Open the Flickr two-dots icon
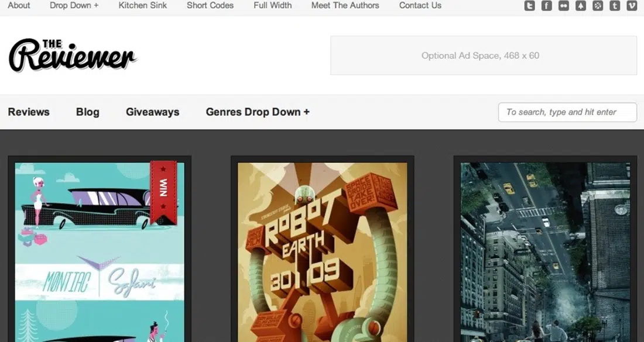 (x=563, y=6)
